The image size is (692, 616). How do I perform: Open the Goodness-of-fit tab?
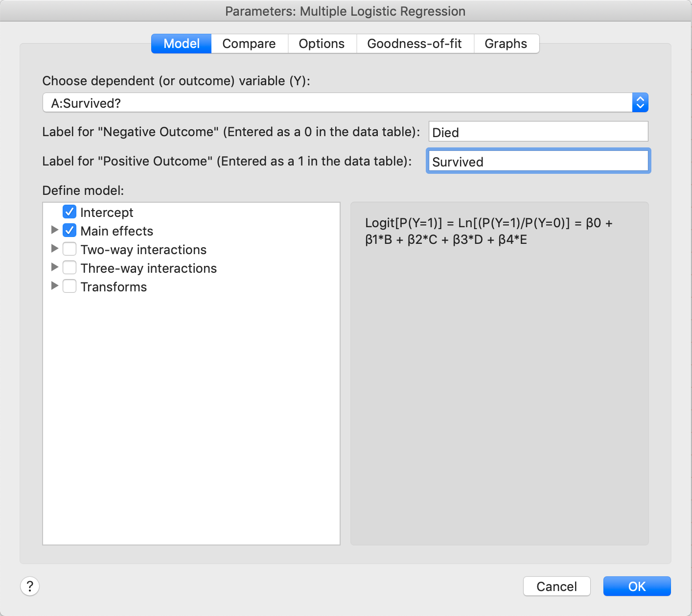414,44
